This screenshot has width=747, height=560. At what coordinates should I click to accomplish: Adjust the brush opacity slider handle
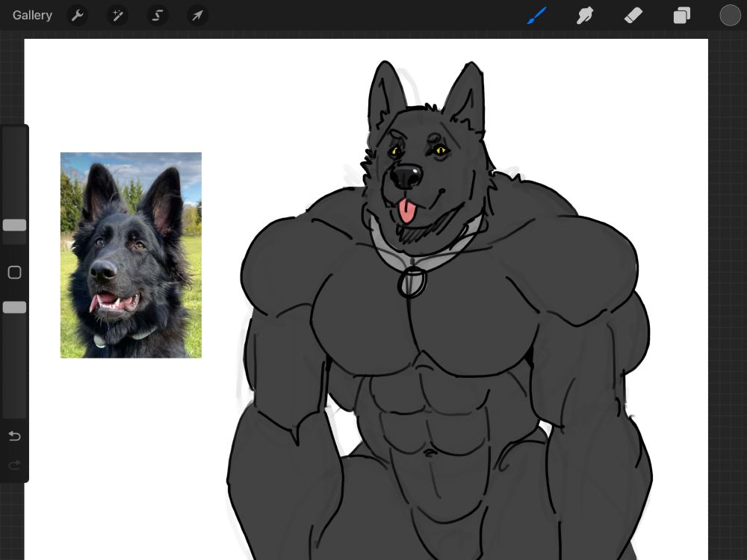point(15,308)
